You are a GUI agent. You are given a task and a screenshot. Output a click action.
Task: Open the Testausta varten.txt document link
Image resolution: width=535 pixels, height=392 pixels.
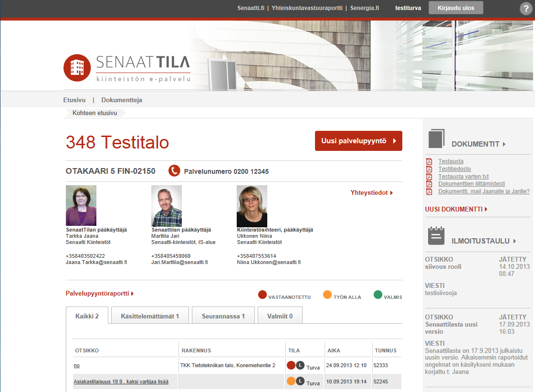click(x=463, y=176)
